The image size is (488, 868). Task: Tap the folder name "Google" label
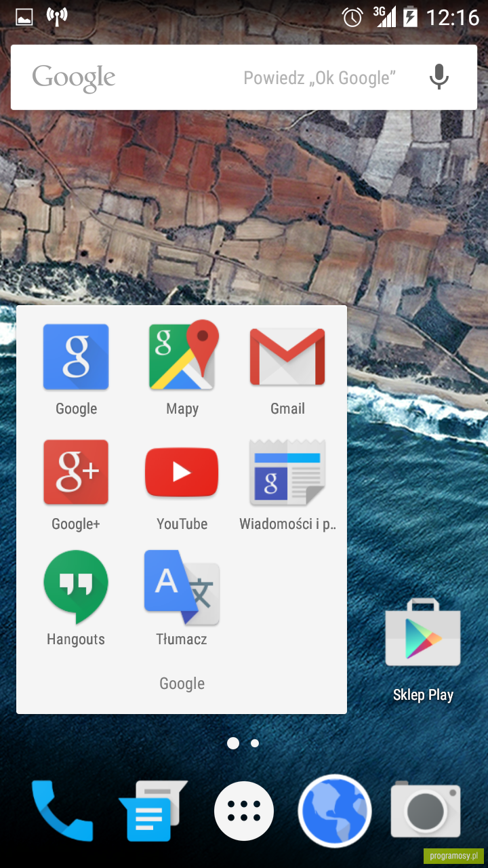pos(182,684)
